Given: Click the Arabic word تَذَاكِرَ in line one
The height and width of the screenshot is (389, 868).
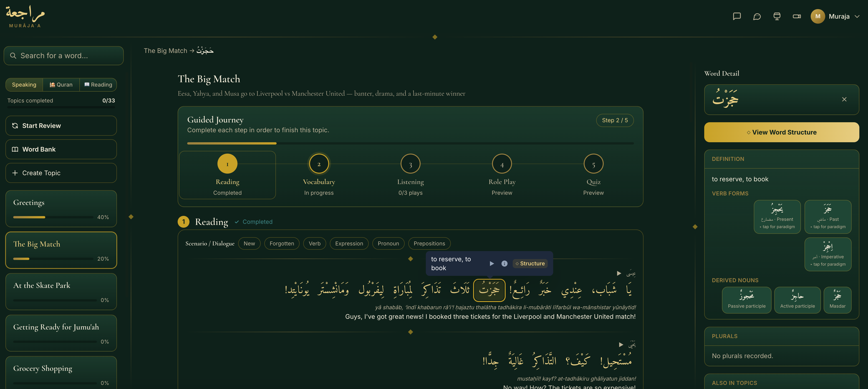Looking at the screenshot, I should [431, 289].
